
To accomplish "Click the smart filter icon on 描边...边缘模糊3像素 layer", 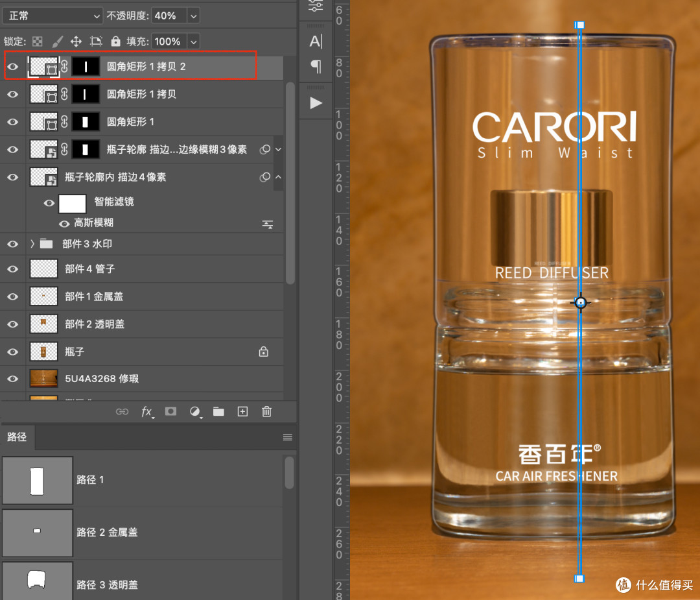I will click(x=265, y=149).
